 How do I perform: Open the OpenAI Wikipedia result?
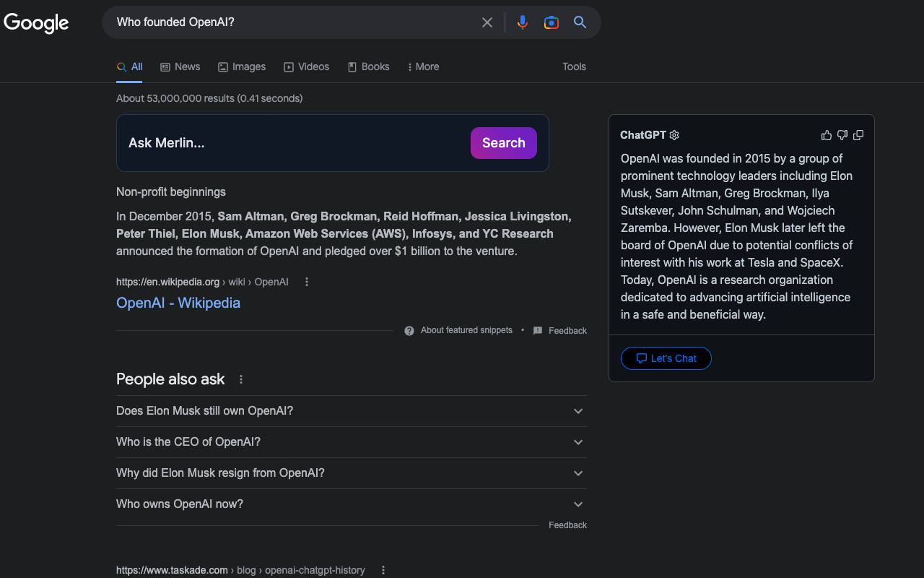(178, 302)
